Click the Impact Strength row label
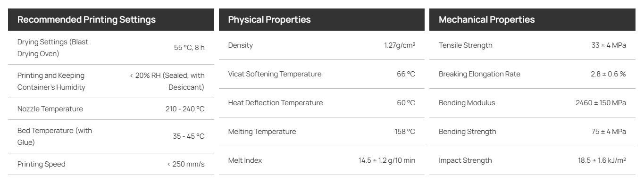The image size is (644, 184). pyautogui.click(x=465, y=160)
